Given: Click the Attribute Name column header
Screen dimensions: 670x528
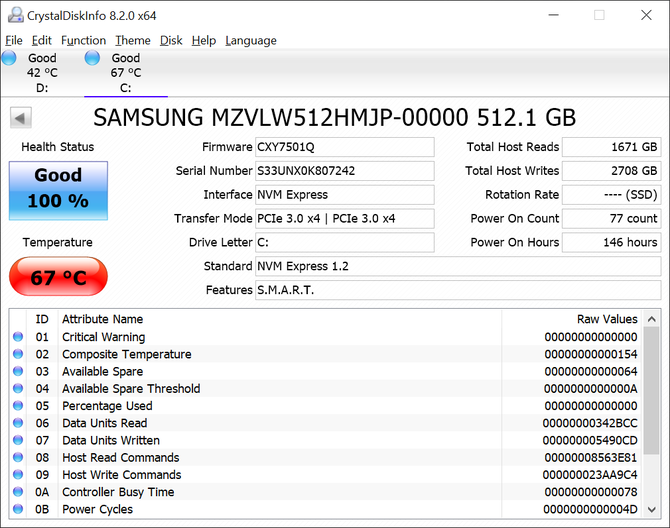Looking at the screenshot, I should 279,319.
